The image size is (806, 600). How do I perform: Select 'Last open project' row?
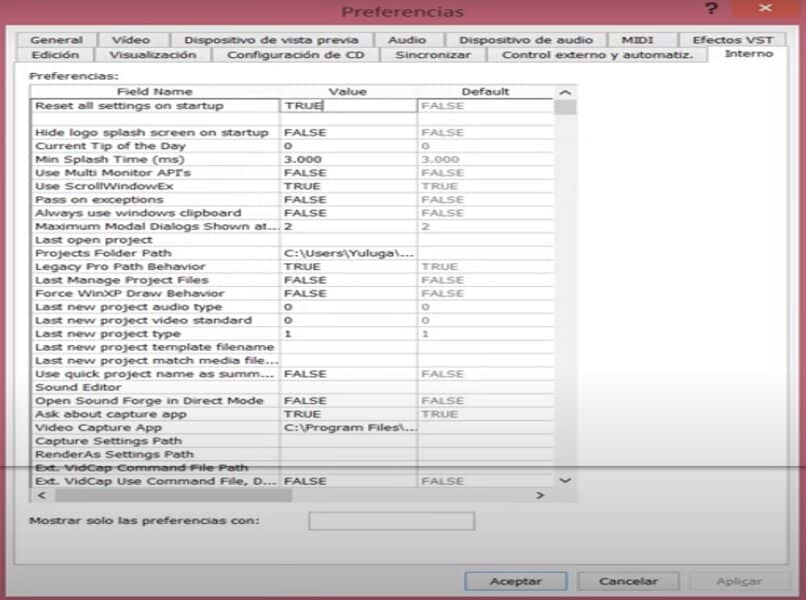(x=292, y=240)
